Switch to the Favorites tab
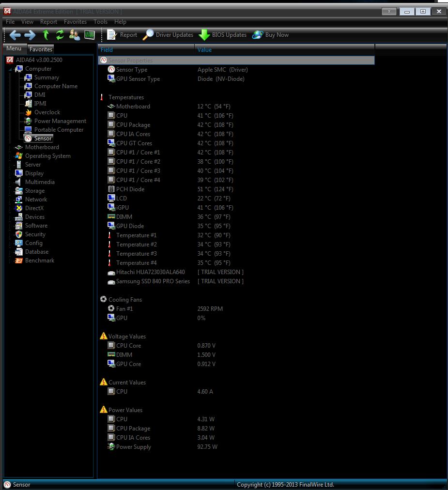 tap(41, 49)
